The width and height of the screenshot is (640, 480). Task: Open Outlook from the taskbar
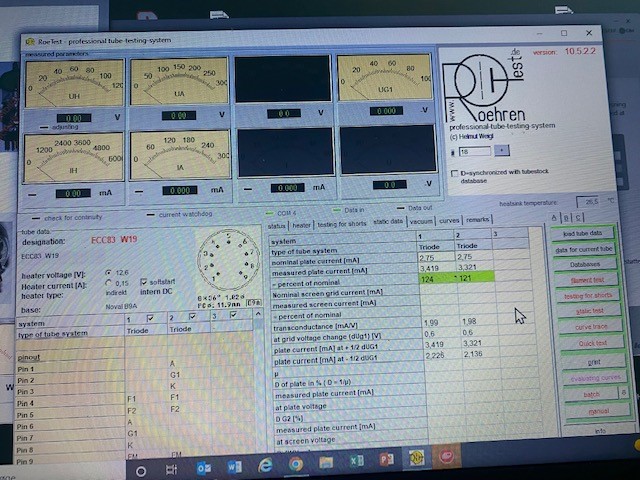(x=204, y=468)
